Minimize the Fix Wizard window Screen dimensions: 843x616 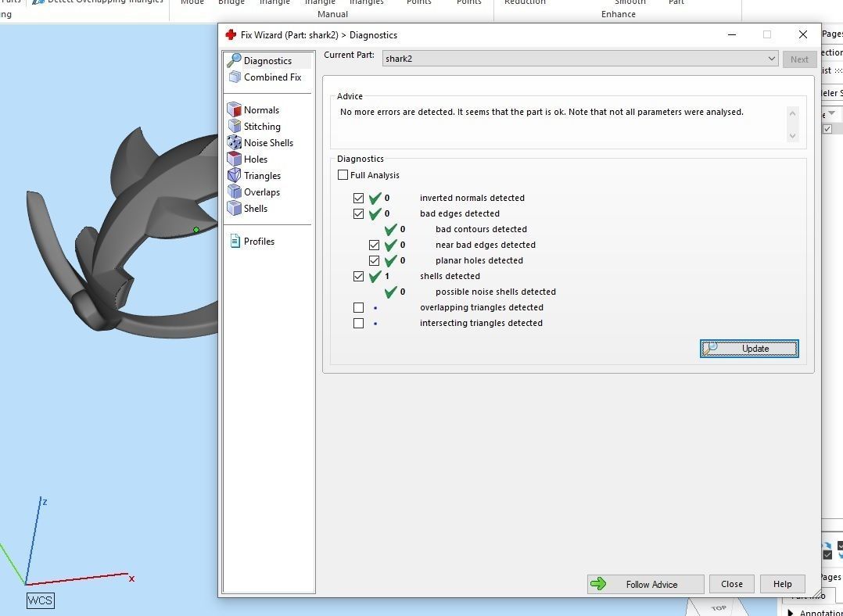point(732,35)
